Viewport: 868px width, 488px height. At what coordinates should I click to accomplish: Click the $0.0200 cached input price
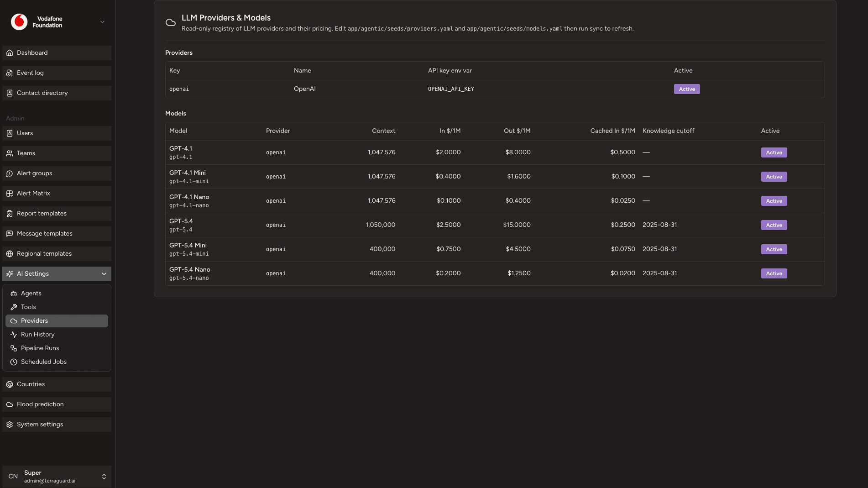622,273
